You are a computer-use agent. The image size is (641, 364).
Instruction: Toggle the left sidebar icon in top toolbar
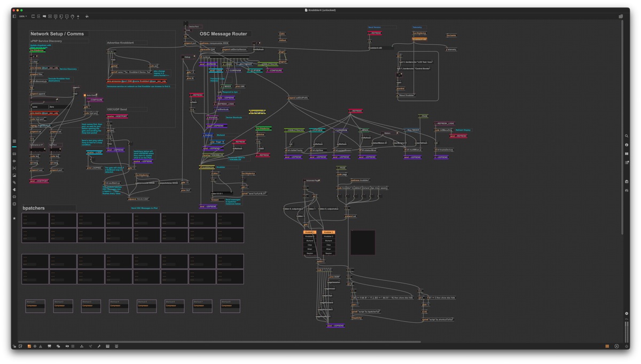click(x=14, y=17)
